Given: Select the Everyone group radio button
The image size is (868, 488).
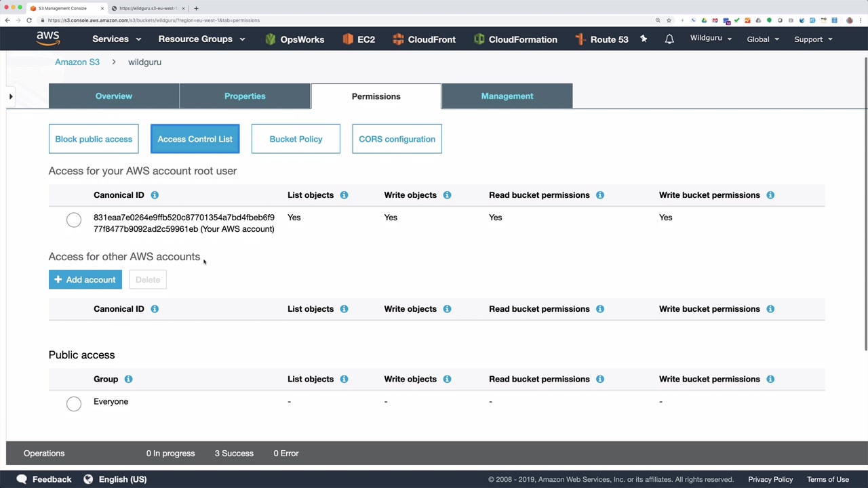Looking at the screenshot, I should pos(74,404).
